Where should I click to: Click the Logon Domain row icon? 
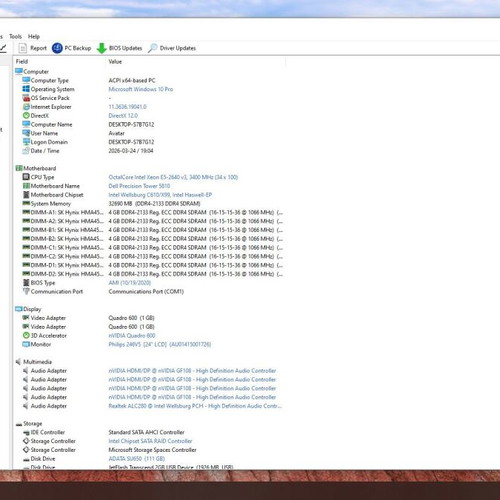(26, 142)
